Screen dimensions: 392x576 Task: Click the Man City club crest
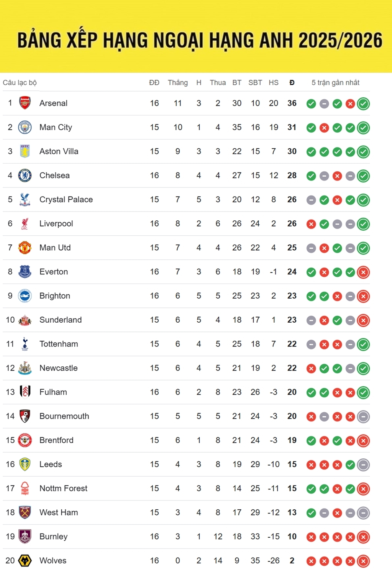(25, 127)
